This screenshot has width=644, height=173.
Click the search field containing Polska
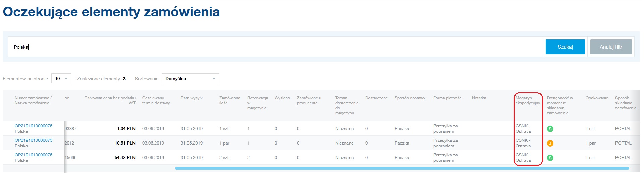click(x=275, y=47)
